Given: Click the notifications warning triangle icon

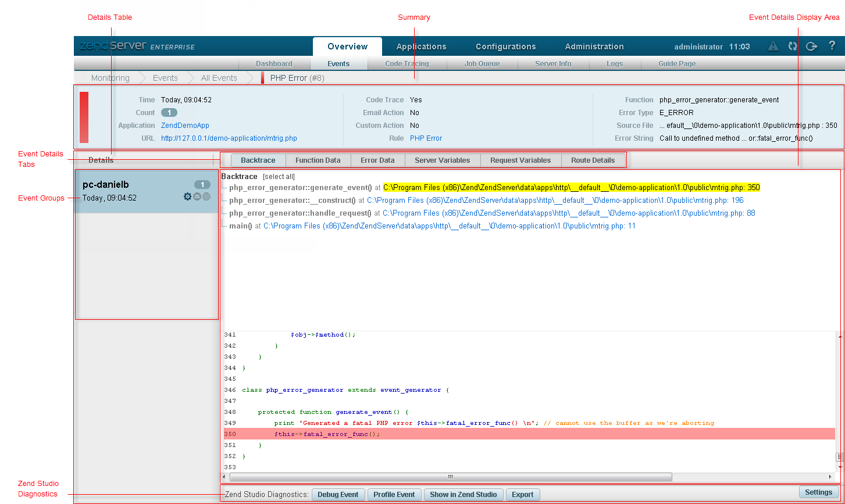Looking at the screenshot, I should pos(773,47).
